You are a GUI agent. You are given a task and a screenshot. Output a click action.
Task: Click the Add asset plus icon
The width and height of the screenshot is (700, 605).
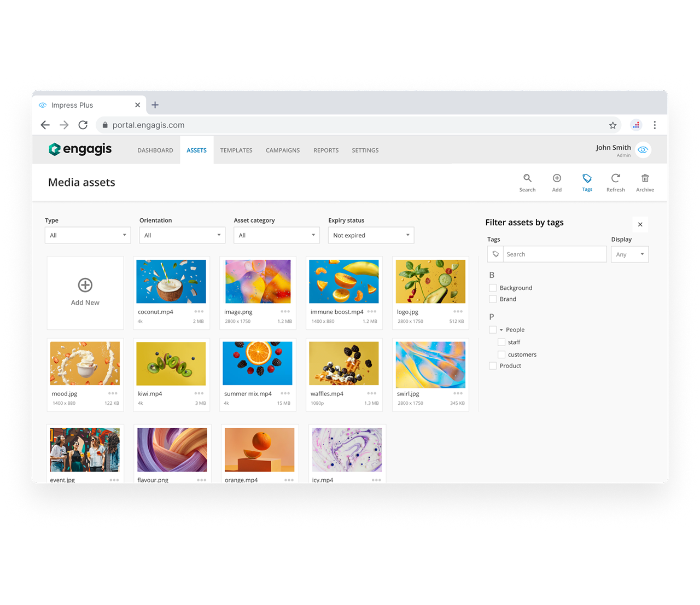(x=557, y=179)
